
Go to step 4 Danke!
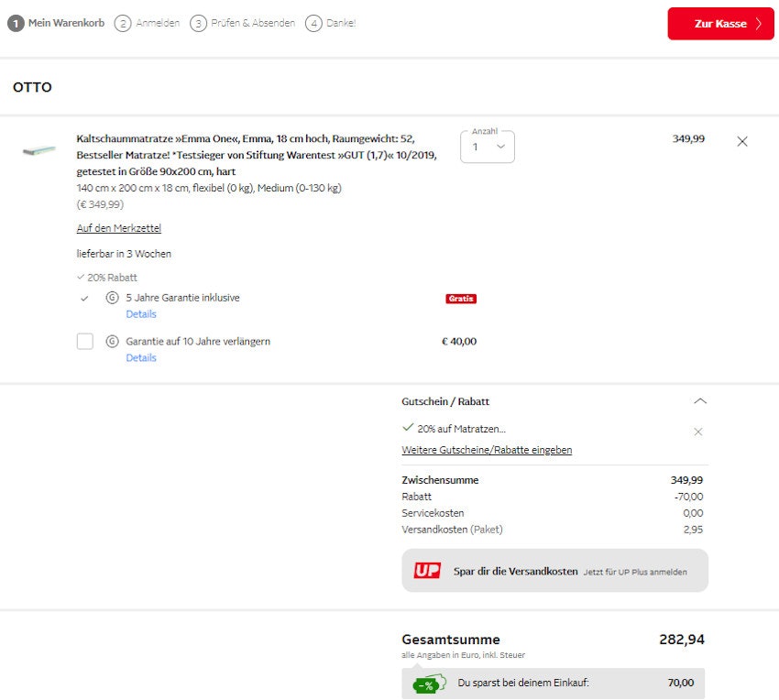tap(331, 23)
